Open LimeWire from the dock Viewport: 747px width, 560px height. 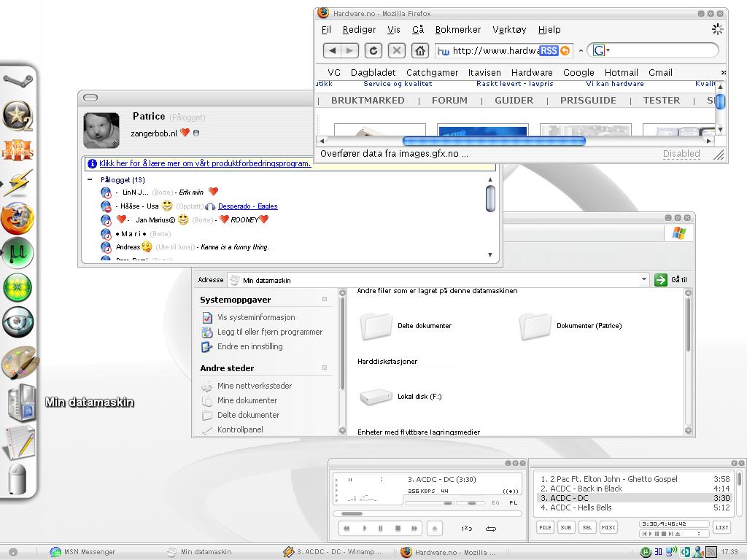click(18, 287)
